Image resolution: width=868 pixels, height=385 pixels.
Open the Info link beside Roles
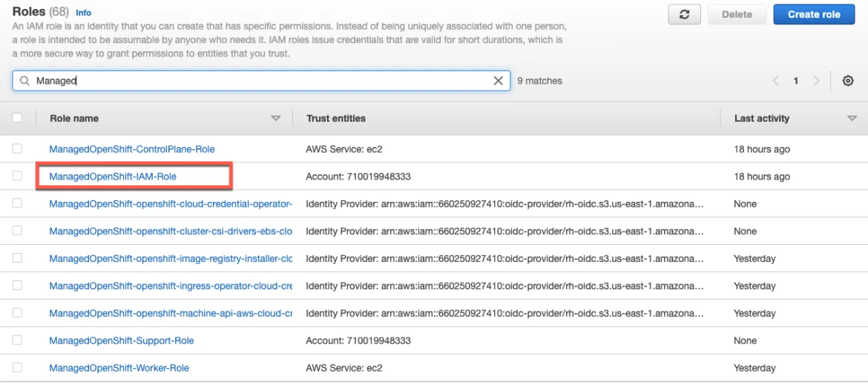[84, 13]
